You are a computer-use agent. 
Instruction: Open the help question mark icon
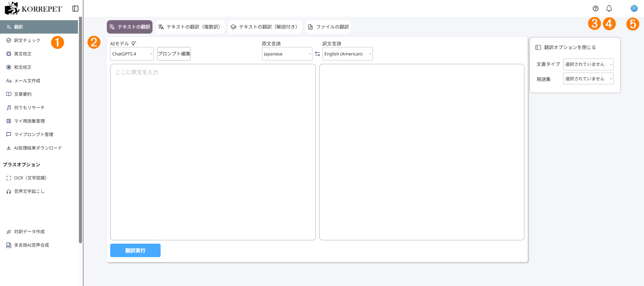pyautogui.click(x=596, y=8)
